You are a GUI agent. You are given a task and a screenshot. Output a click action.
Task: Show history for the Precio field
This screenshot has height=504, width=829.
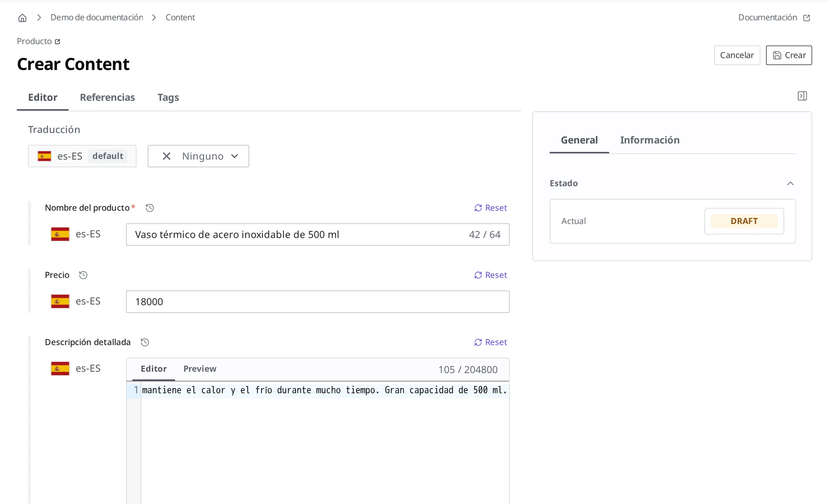tap(83, 275)
